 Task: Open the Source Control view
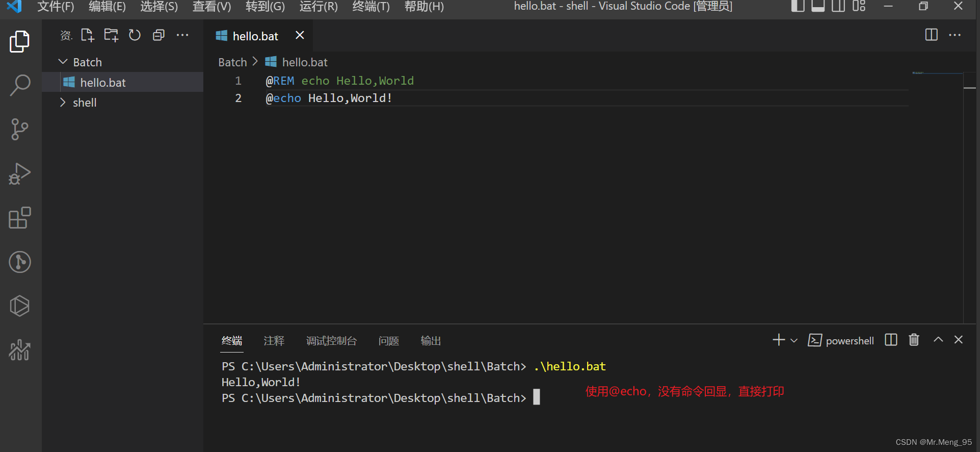[20, 130]
